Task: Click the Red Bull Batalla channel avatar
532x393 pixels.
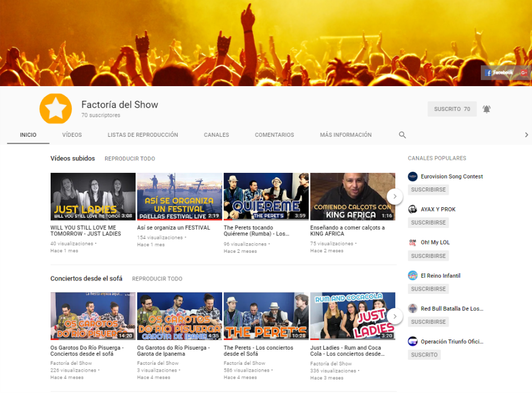Action: (413, 309)
